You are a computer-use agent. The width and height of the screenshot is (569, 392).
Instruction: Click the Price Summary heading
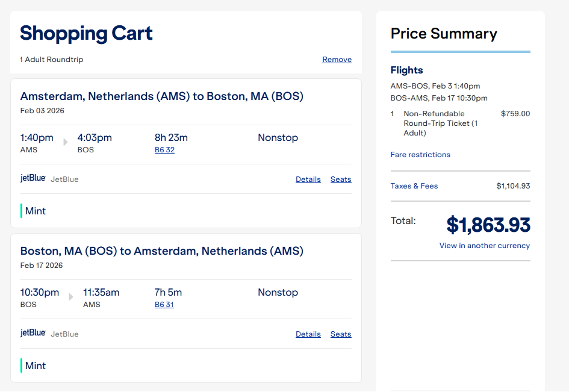(x=444, y=34)
